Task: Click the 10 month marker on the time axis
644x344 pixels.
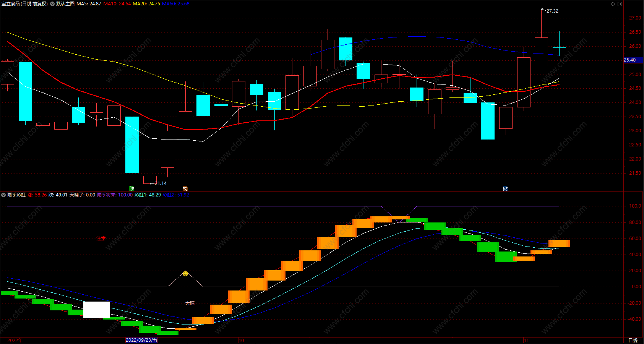Action: [241, 340]
